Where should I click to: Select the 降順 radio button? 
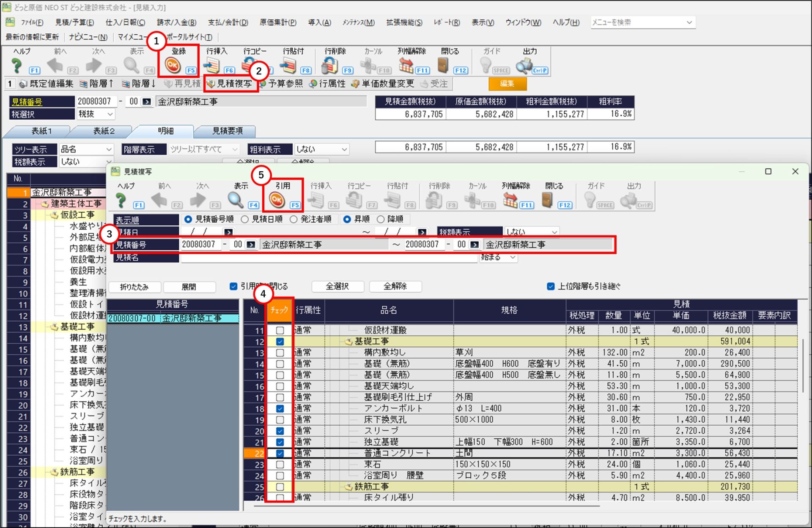point(381,219)
